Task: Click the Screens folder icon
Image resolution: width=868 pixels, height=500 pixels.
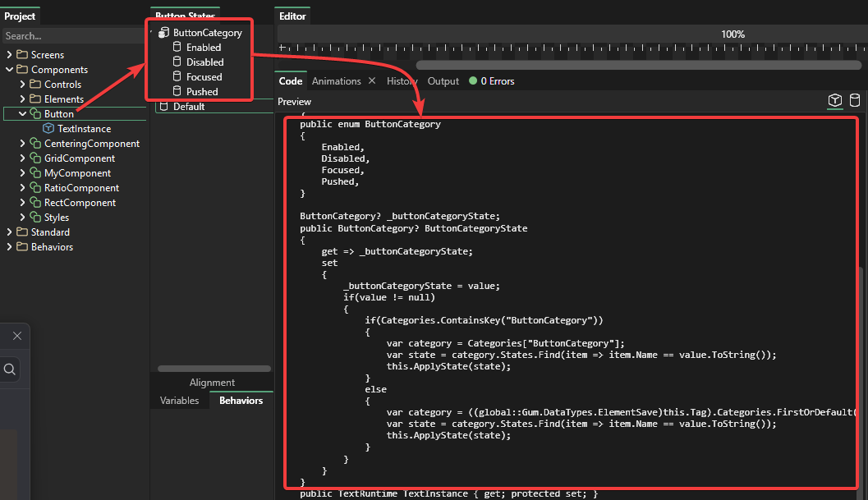Action: point(22,55)
